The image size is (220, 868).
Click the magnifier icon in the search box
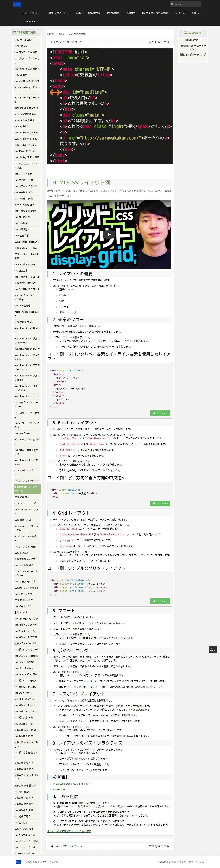coord(172,4)
